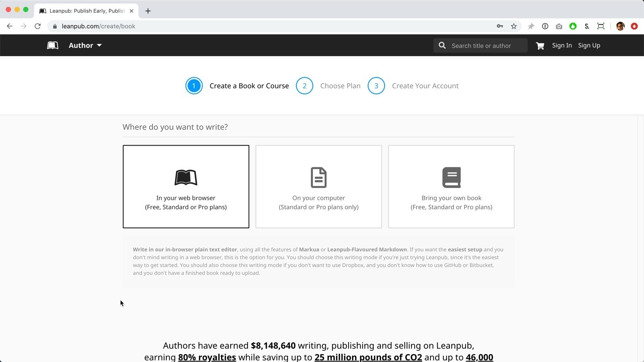
Task: Open a new browser tab
Action: click(x=148, y=11)
